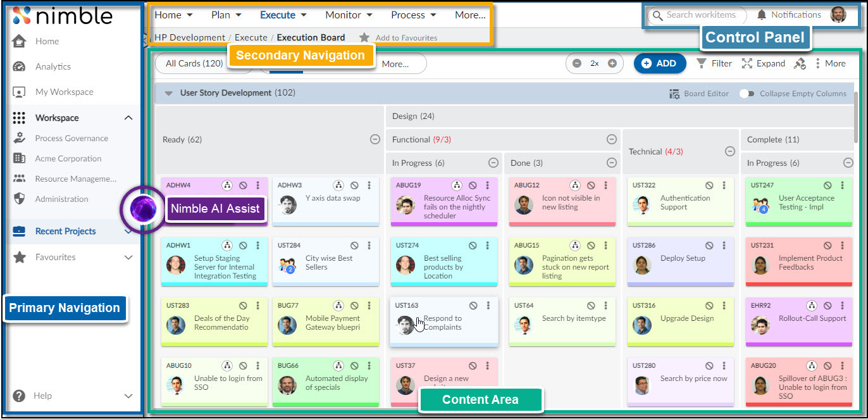This screenshot has height=419, width=868.
Task: Open HP Development from the breadcrumb
Action: 188,37
